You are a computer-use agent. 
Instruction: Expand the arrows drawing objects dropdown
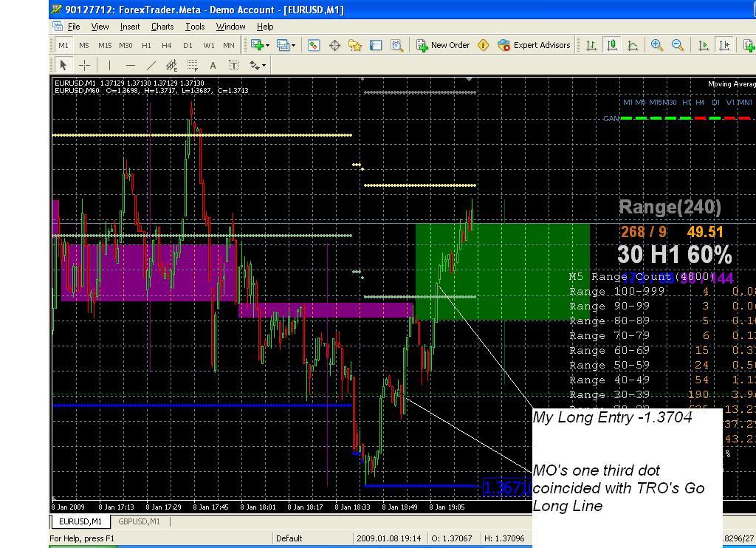[x=264, y=65]
